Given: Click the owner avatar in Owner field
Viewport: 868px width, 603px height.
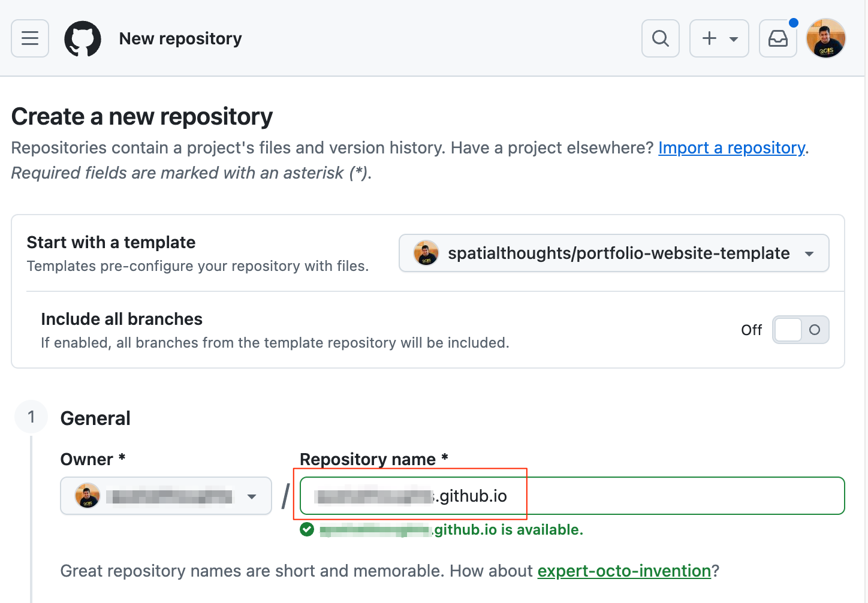Looking at the screenshot, I should (x=88, y=496).
